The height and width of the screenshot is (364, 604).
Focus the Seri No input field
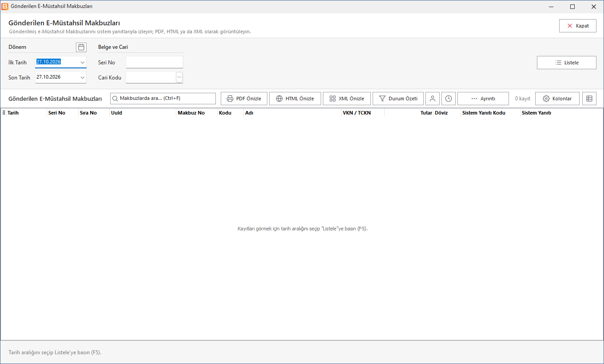tap(155, 62)
